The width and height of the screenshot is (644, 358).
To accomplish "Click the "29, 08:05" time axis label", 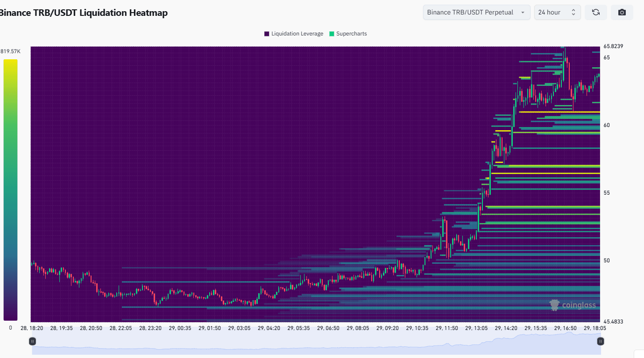I will [x=358, y=328].
